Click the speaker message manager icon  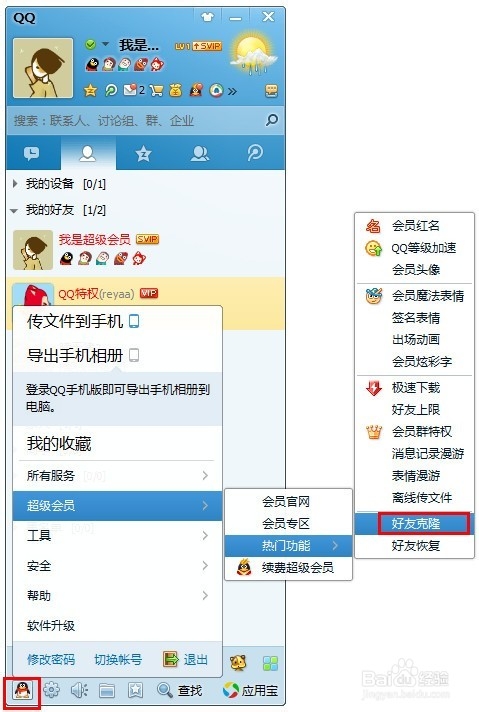[x=79, y=691]
